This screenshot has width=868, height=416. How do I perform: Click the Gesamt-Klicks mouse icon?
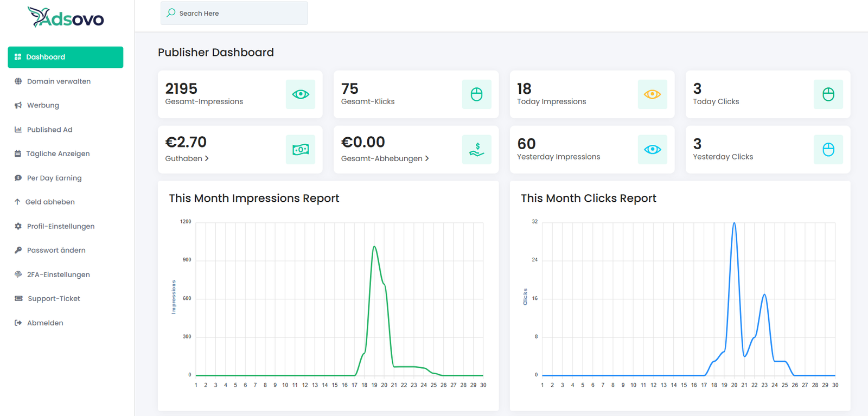[x=476, y=94]
